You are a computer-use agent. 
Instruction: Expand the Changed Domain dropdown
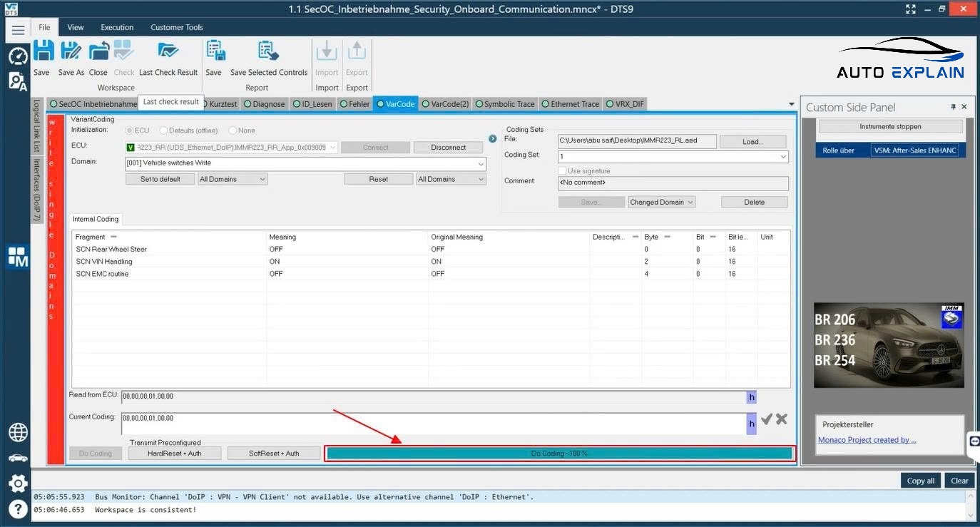(661, 203)
